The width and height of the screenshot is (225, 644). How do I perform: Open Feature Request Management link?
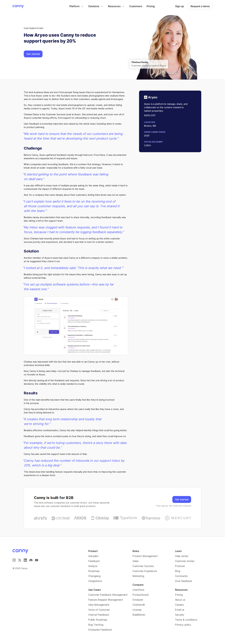tap(105, 600)
